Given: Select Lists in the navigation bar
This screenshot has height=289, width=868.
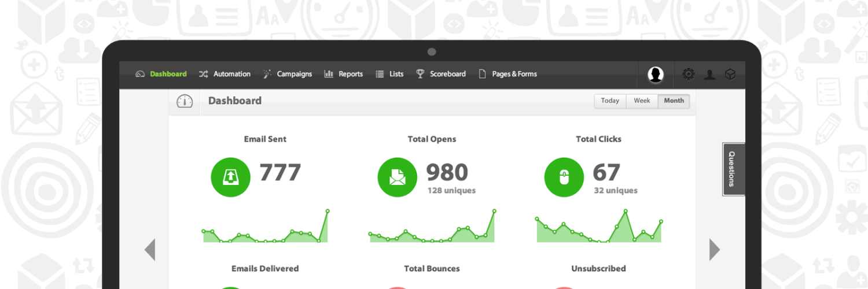Looking at the screenshot, I should (x=389, y=74).
